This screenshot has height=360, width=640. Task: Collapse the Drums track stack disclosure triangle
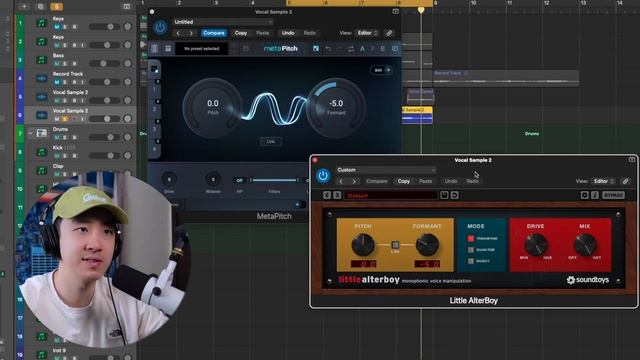[30, 133]
